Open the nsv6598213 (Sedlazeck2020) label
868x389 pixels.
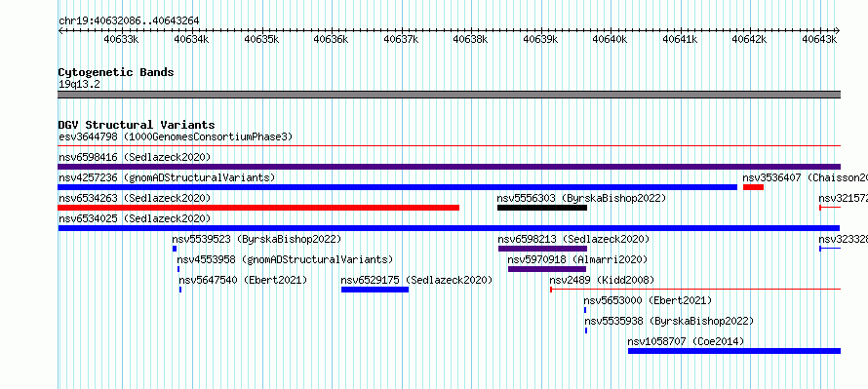(573, 239)
